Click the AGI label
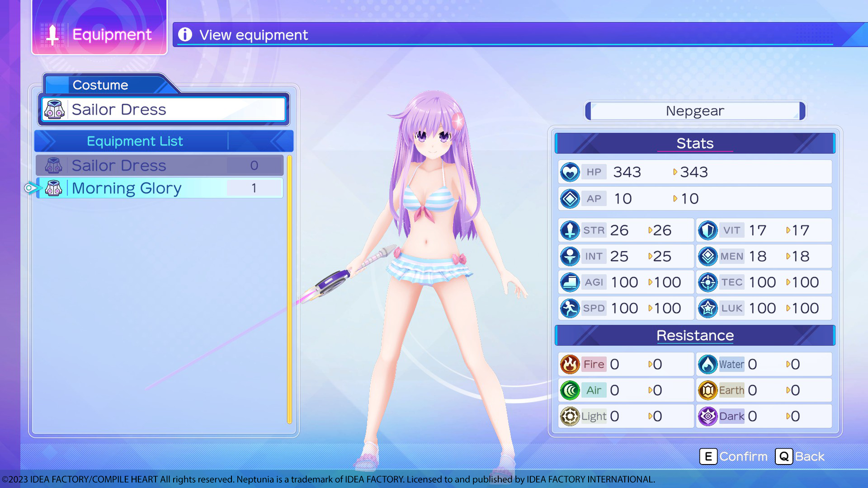Screen dimensions: 868x488 click(x=594, y=282)
